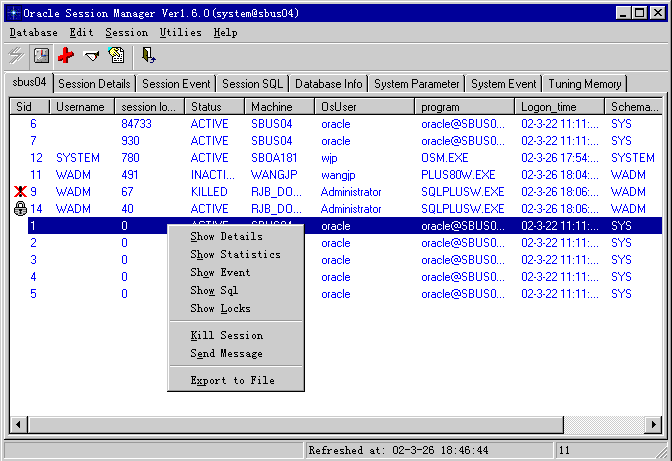Choose Show Statistics from context menu
Viewport: 672px width, 461px height.
[236, 254]
